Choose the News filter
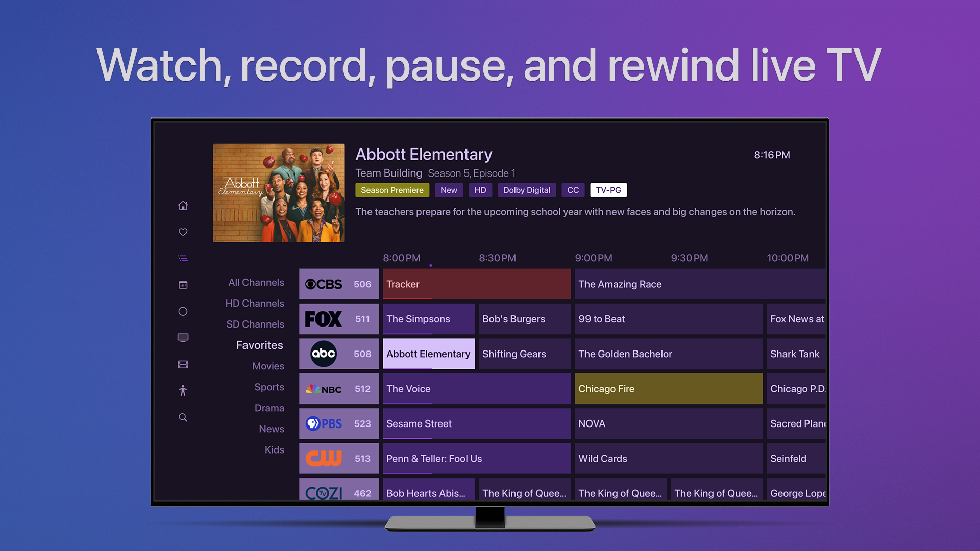Screen dimensions: 980x551 tap(272, 429)
